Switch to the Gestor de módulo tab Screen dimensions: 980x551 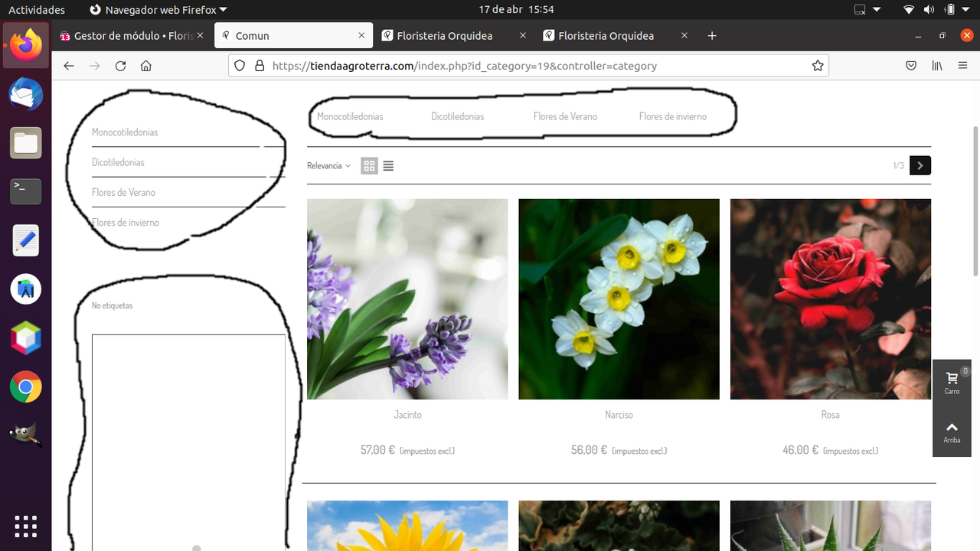click(x=132, y=36)
